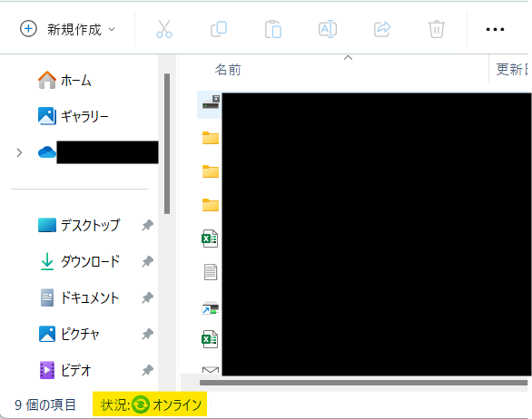
Task: Click the file list horizontal scrollbar
Action: [x=363, y=383]
